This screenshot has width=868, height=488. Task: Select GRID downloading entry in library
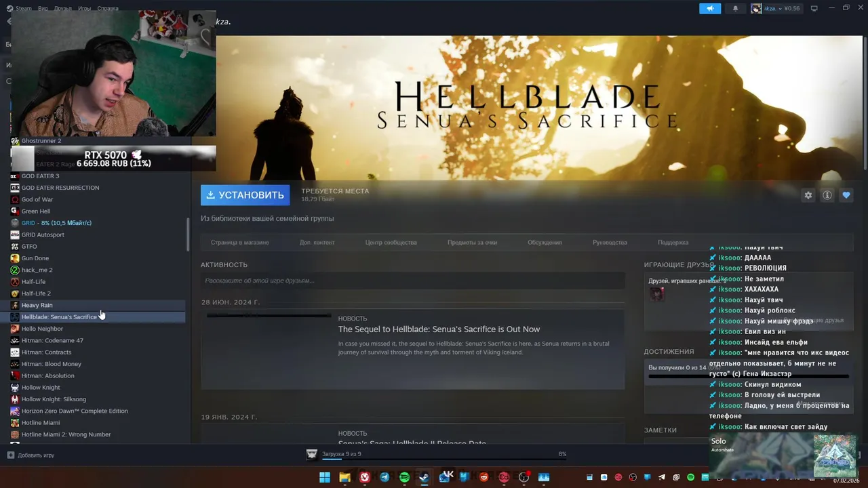point(56,223)
